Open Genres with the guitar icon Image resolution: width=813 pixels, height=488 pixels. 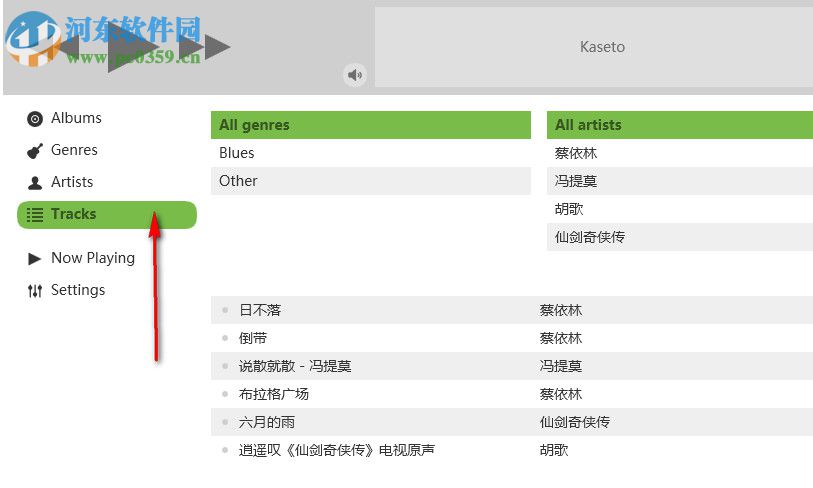[x=62, y=150]
